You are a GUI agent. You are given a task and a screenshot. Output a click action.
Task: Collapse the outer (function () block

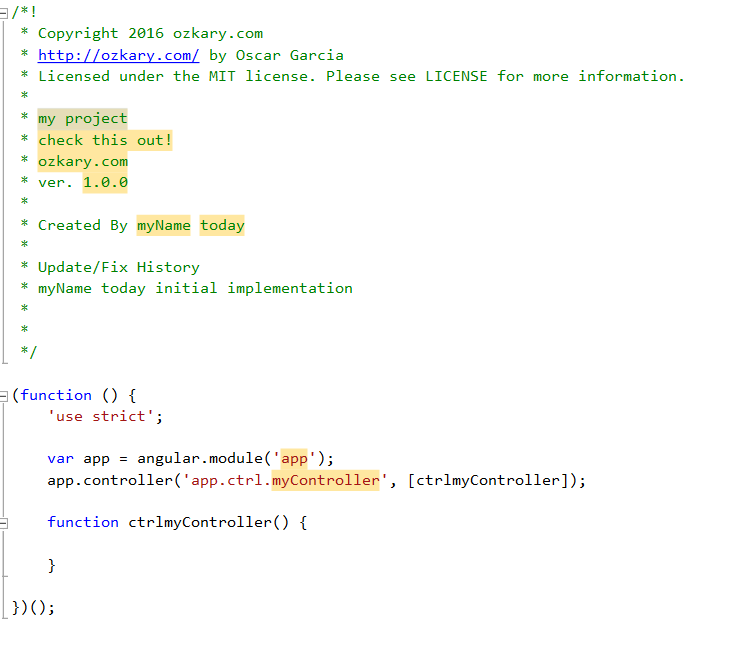(x=3, y=396)
